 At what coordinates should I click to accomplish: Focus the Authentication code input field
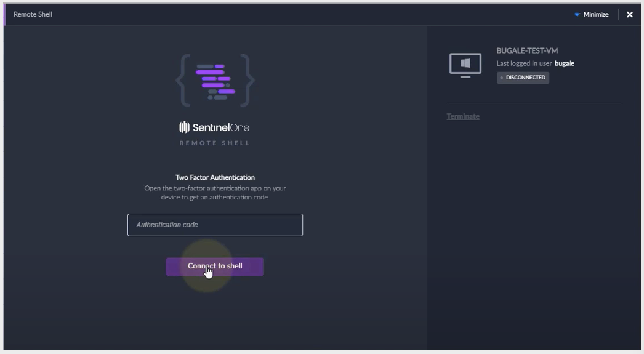pos(215,225)
